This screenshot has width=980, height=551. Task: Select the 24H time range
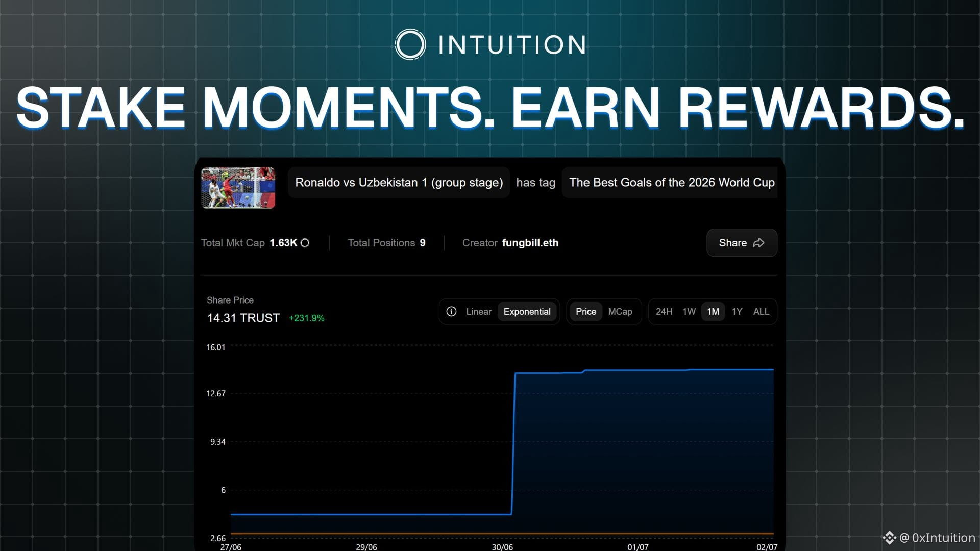coord(664,312)
